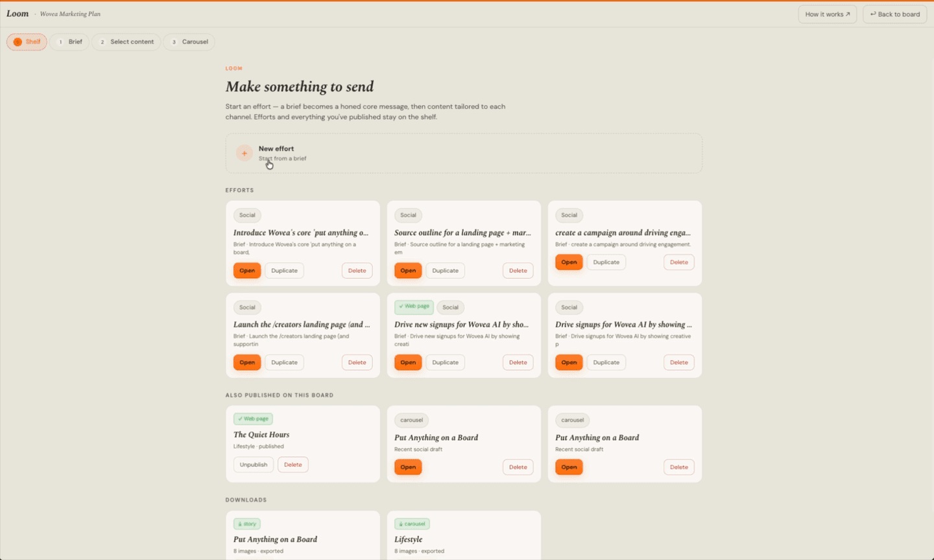Click "The Quiet Hours" card title
This screenshot has height=560, width=934.
(x=261, y=435)
